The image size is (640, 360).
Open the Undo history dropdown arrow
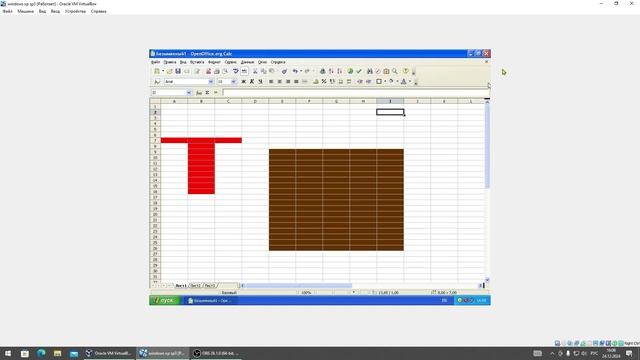click(301, 71)
